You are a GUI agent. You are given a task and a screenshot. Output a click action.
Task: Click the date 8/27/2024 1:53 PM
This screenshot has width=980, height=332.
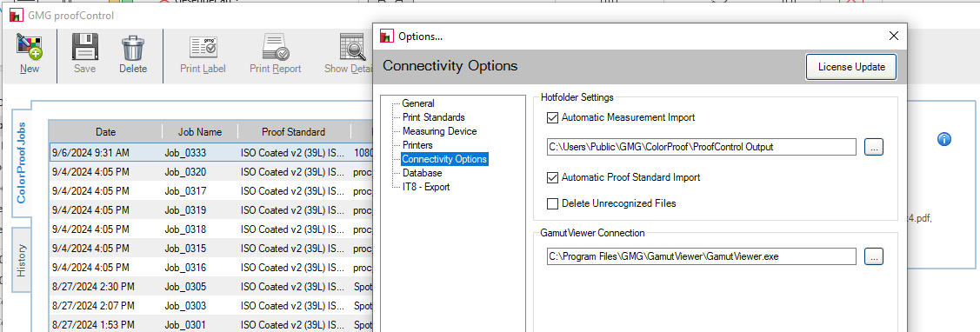point(93,325)
